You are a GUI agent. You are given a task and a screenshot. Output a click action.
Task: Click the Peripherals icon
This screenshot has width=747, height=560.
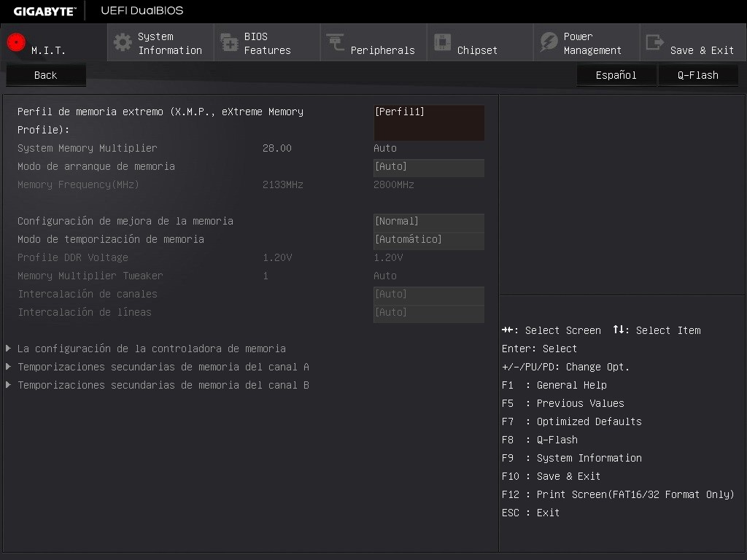pos(336,42)
